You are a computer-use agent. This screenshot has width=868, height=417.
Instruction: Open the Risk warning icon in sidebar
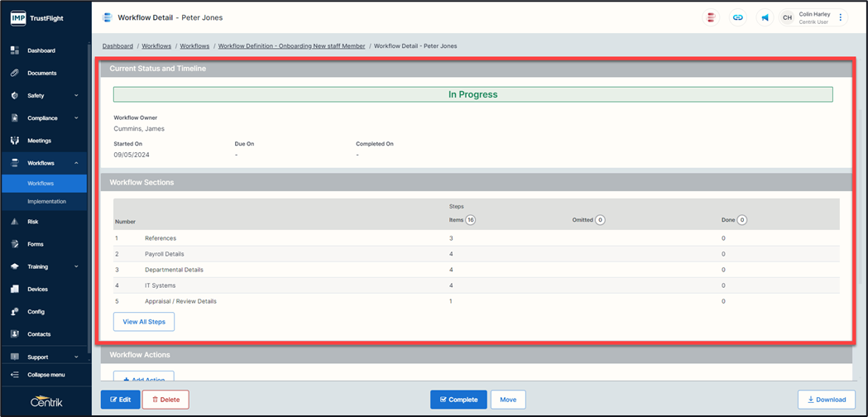click(x=15, y=222)
